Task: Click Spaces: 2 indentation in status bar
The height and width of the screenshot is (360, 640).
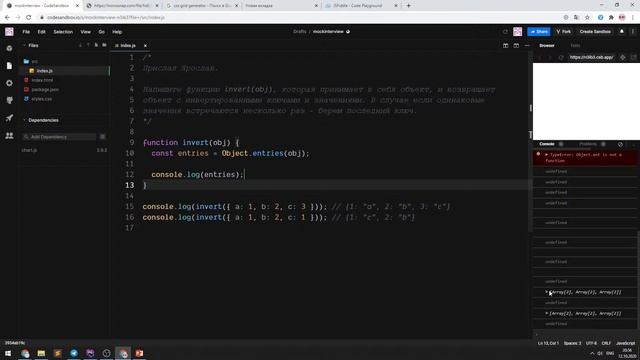Action: (572, 343)
